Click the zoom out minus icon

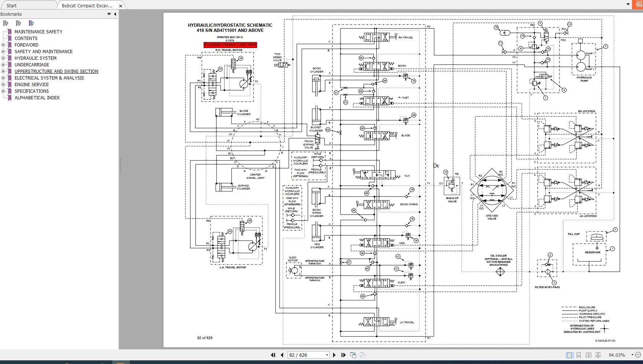[639, 355]
